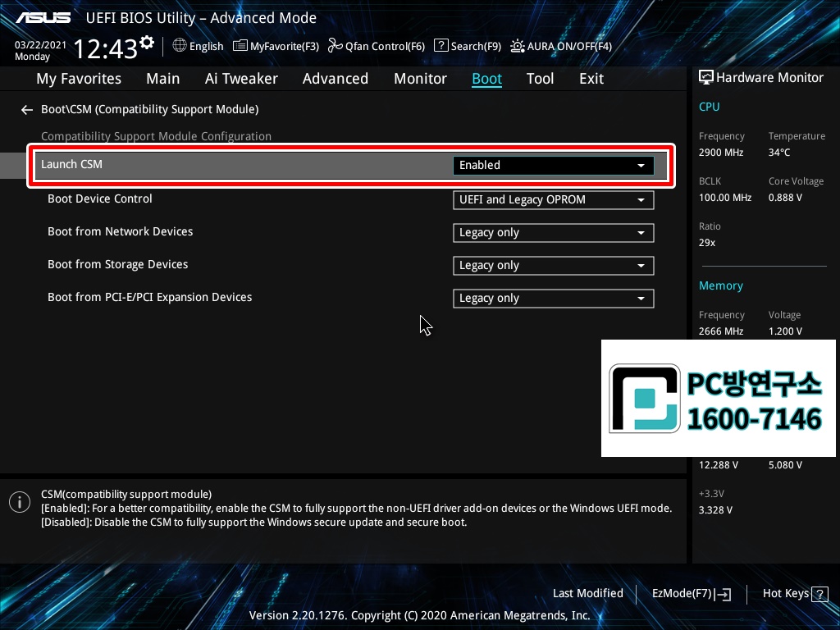Switch to My Favorites tab
This screenshot has width=840, height=630.
(x=79, y=79)
